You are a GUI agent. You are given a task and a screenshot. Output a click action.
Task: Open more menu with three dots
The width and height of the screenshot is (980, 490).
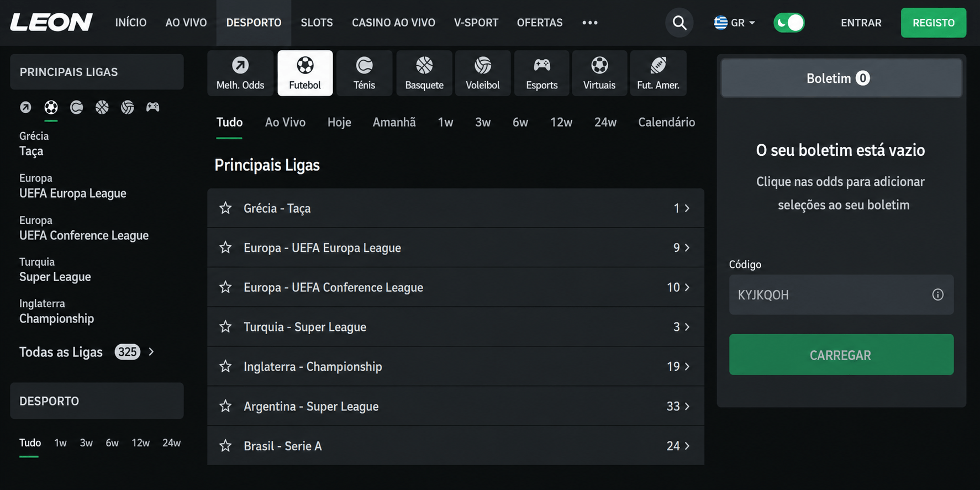pyautogui.click(x=590, y=23)
